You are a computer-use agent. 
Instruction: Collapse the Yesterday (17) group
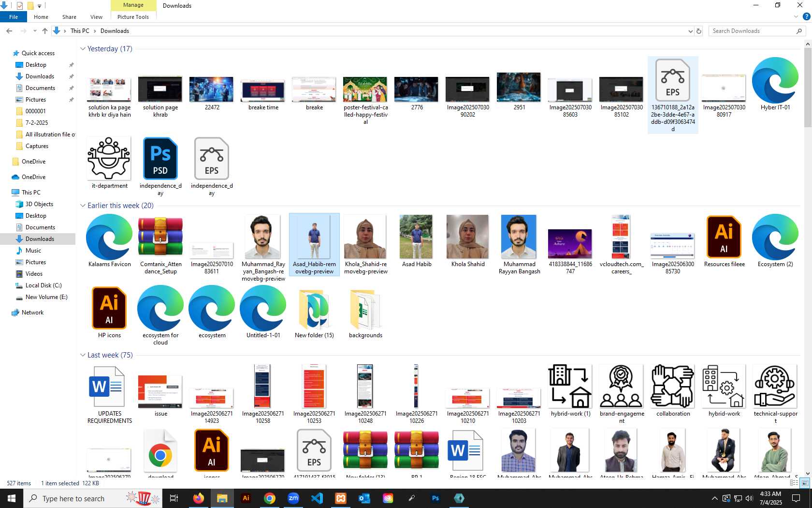83,49
